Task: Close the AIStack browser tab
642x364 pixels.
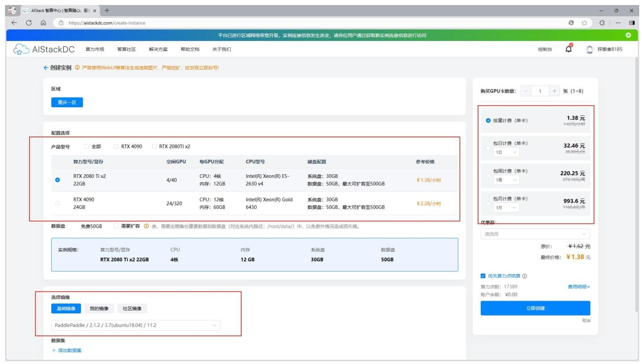Action: click(95, 10)
